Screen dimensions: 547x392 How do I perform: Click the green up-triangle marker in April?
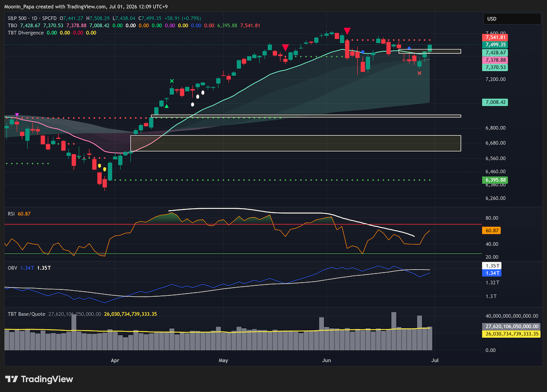click(167, 106)
